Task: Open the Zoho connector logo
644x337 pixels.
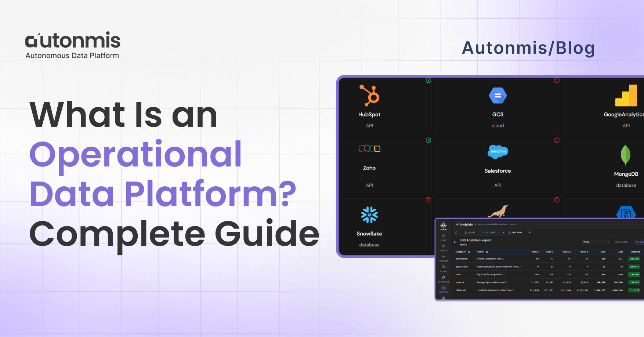Action: (369, 148)
